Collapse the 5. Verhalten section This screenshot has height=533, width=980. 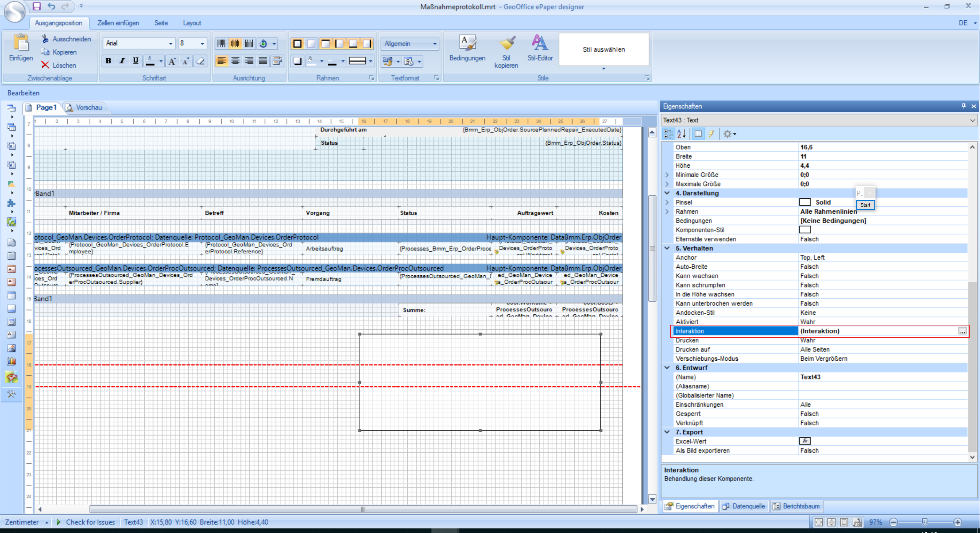667,248
